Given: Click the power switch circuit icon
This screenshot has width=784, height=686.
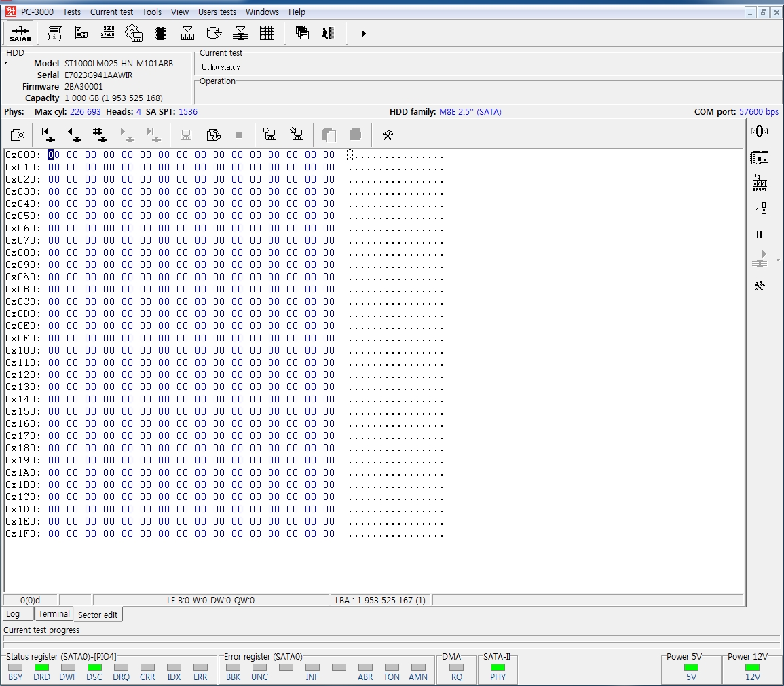Looking at the screenshot, I should (759, 211).
